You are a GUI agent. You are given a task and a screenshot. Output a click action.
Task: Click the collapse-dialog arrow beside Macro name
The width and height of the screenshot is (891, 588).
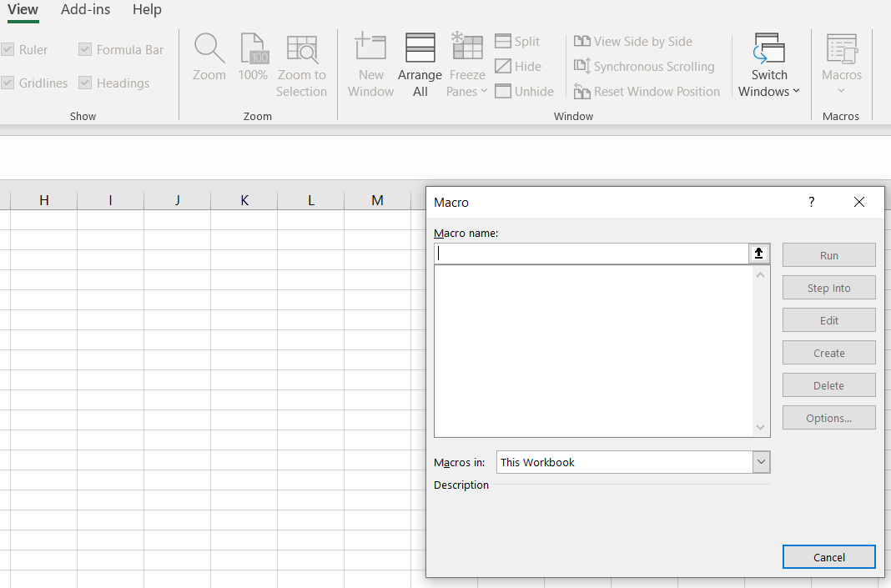click(x=758, y=254)
